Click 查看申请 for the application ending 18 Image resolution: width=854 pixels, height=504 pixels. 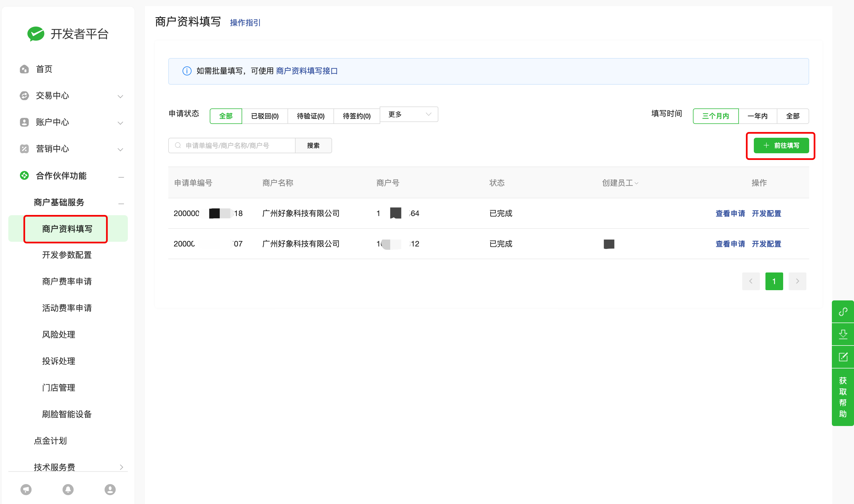coord(730,214)
